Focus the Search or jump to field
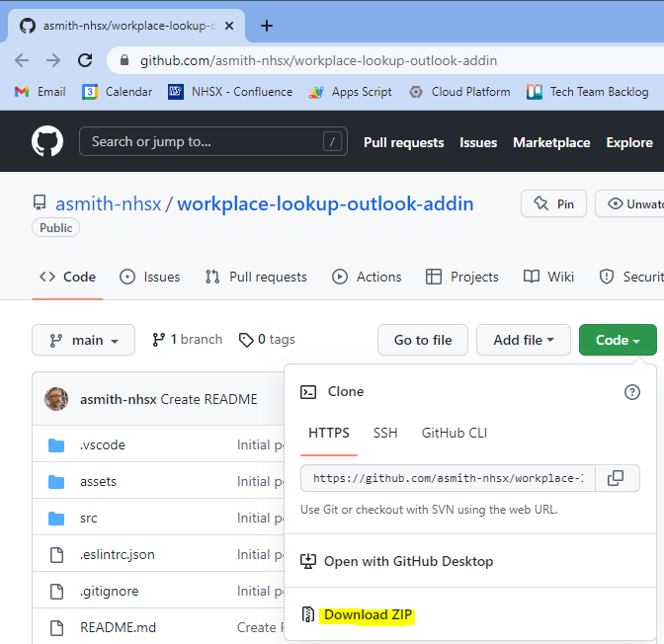This screenshot has height=644, width=664. pyautogui.click(x=213, y=141)
